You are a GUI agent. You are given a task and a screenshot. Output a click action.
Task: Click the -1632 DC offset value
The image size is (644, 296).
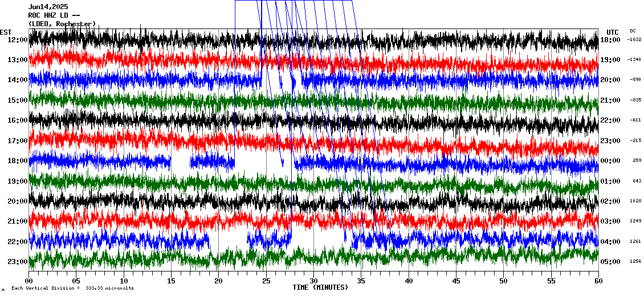pyautogui.click(x=634, y=40)
